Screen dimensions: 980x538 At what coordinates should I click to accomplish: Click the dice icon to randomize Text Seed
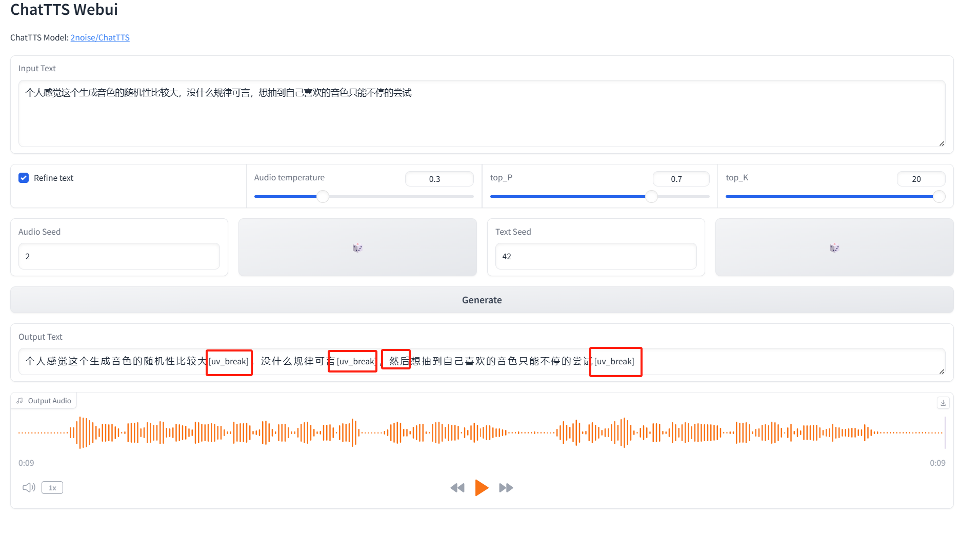(834, 247)
